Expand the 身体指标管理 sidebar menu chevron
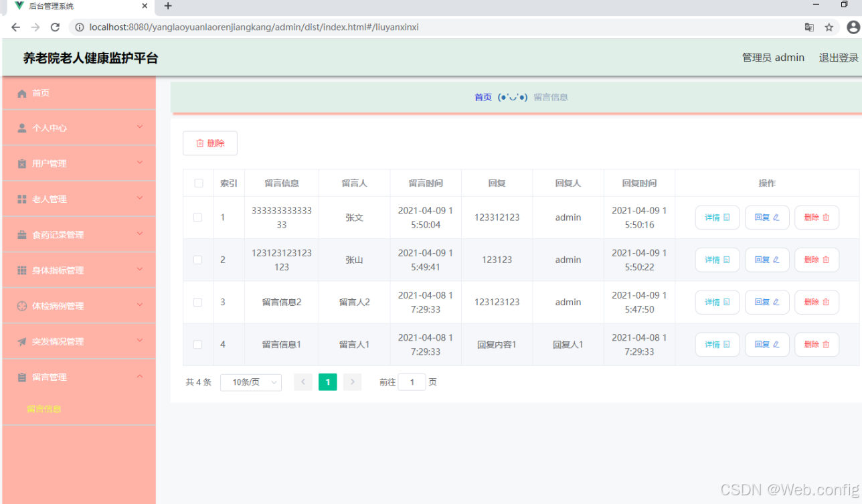Image resolution: width=862 pixels, height=504 pixels. 140,269
